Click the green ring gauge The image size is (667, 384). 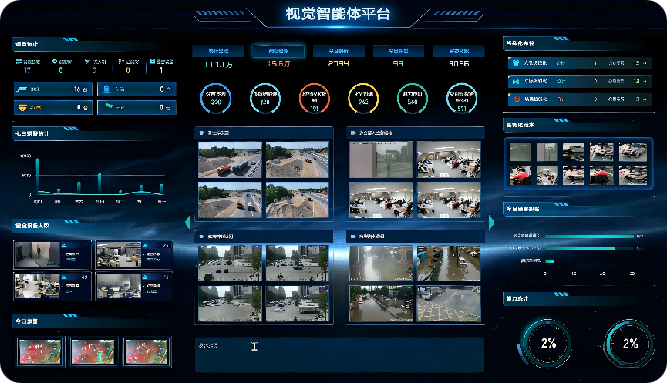pos(412,98)
